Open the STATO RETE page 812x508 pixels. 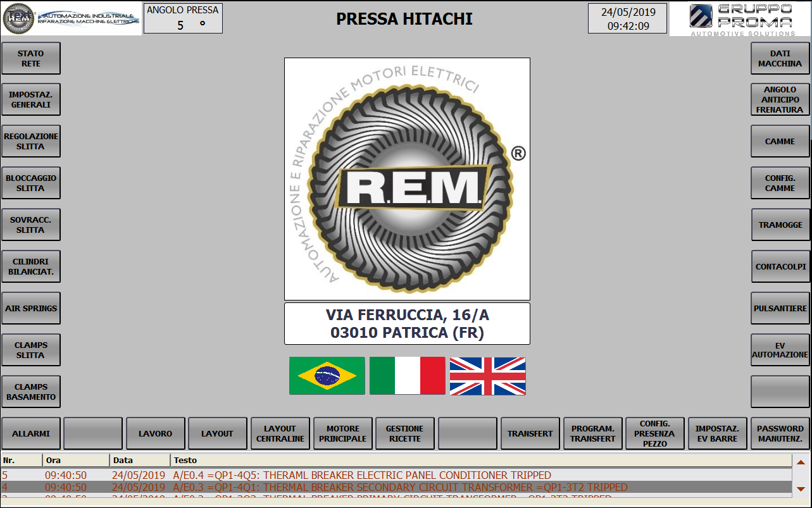(x=31, y=59)
